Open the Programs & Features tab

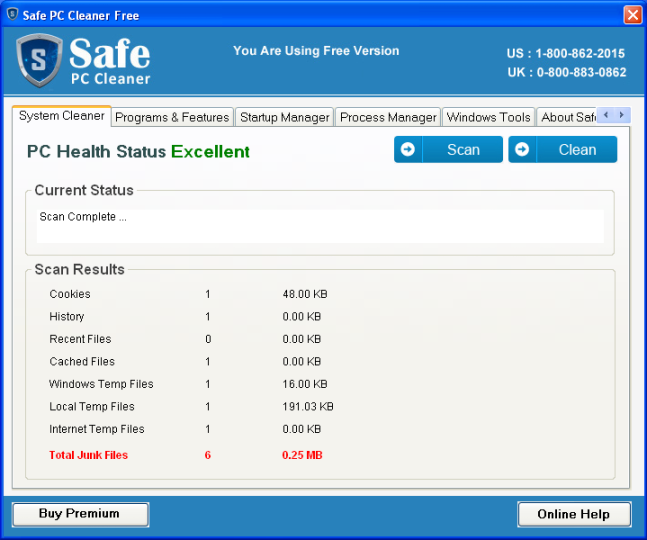[x=172, y=117]
